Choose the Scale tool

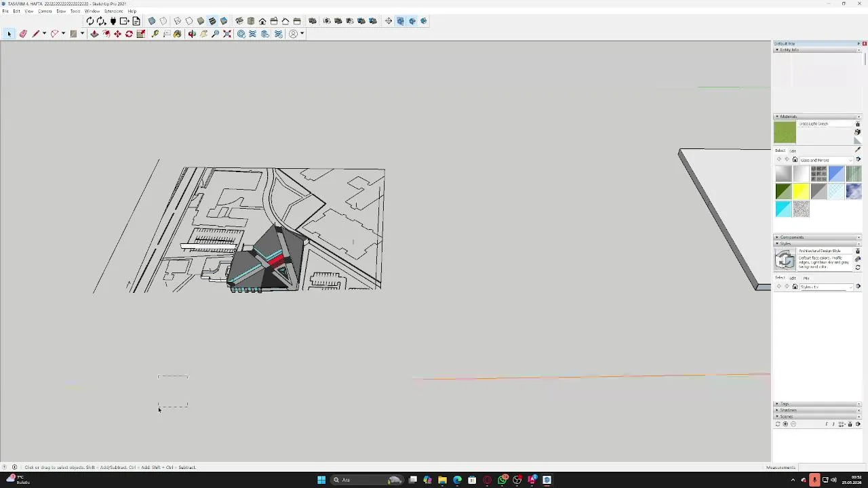[x=140, y=34]
